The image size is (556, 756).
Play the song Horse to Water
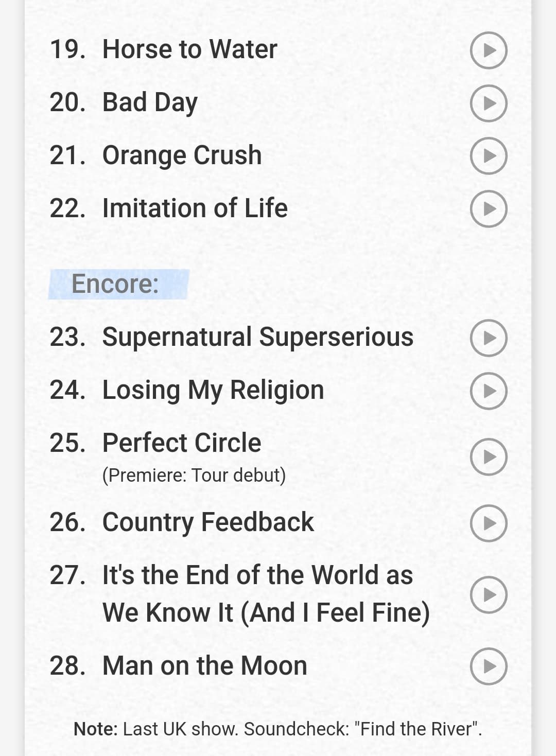pyautogui.click(x=489, y=50)
